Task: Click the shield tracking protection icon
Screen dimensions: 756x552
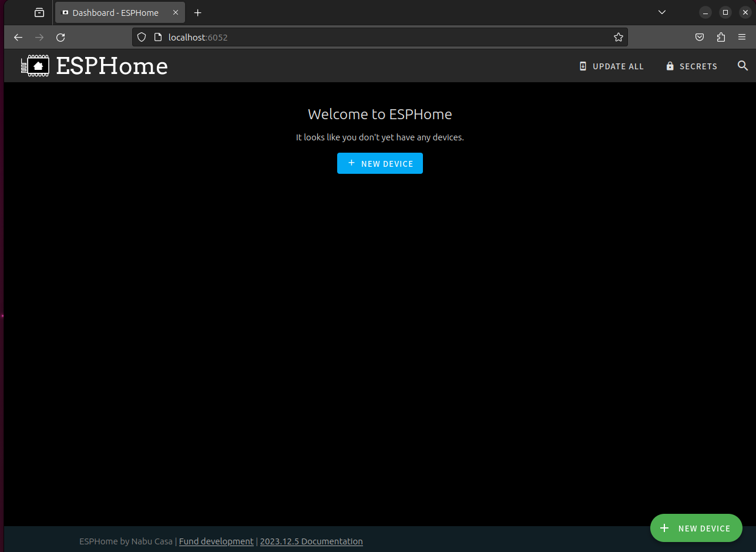Action: 141,37
